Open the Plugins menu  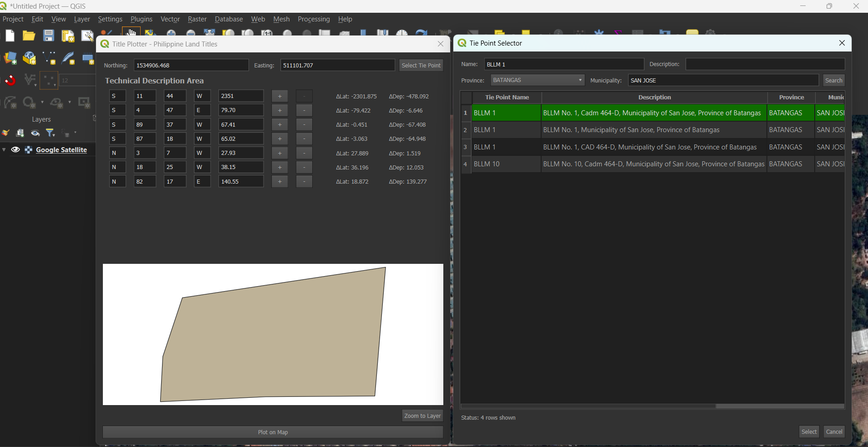pos(141,19)
